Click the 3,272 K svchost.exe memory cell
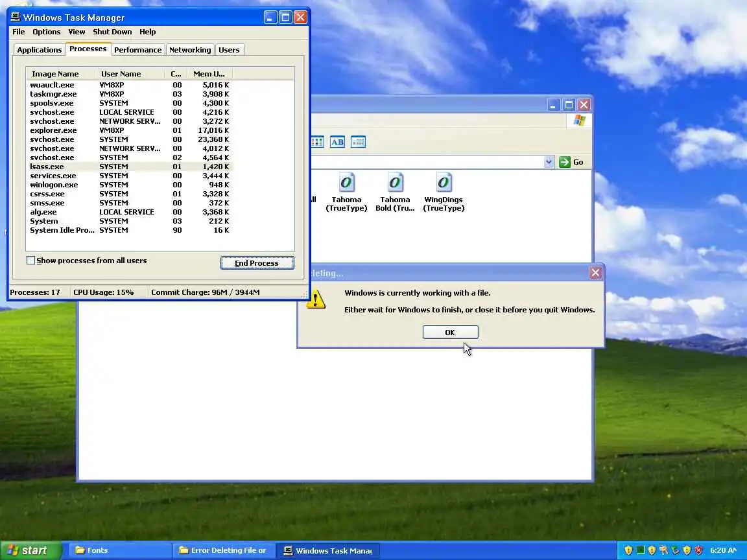The height and width of the screenshot is (560, 747). (215, 121)
